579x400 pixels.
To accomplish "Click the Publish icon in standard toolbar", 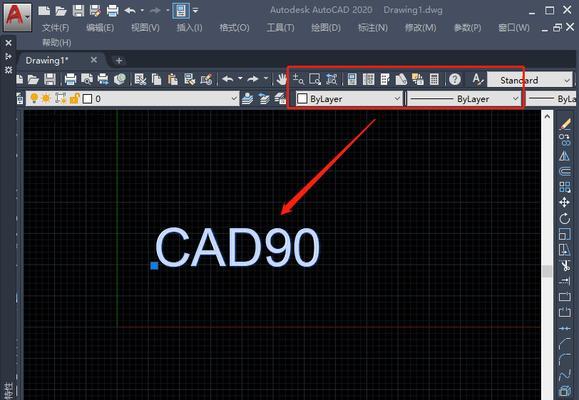I will point(103,79).
